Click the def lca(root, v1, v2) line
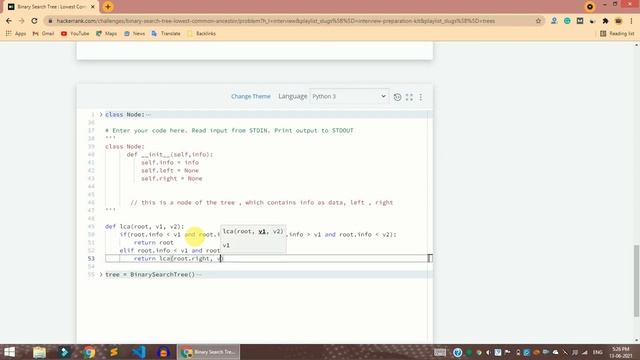Screen dimensions: 640x360 [x=144, y=227]
